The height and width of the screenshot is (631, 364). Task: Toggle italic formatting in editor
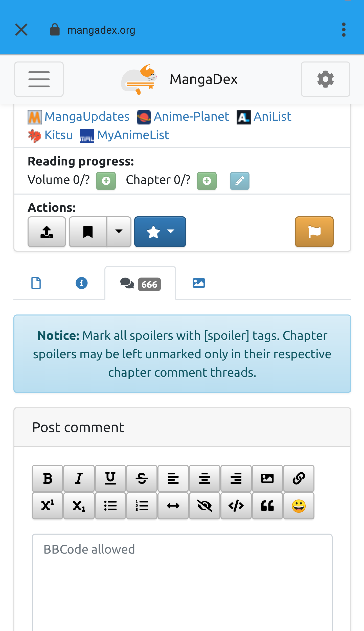[79, 478]
